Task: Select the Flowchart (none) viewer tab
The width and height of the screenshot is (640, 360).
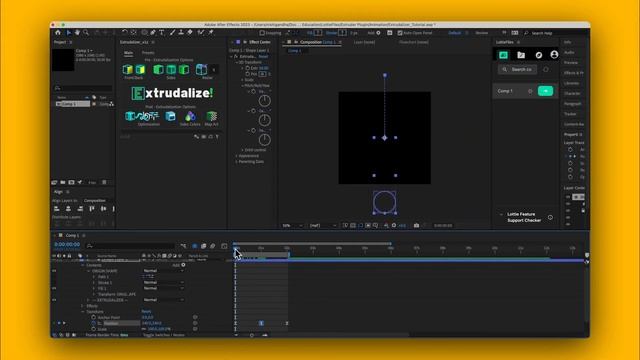Action: point(413,42)
